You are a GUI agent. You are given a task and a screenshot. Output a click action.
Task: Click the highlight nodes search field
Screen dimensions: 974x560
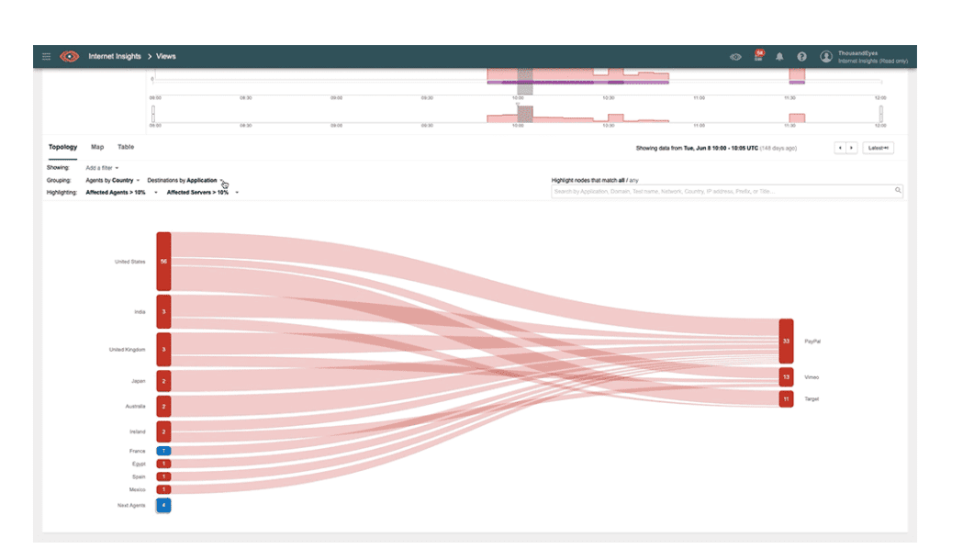click(727, 192)
